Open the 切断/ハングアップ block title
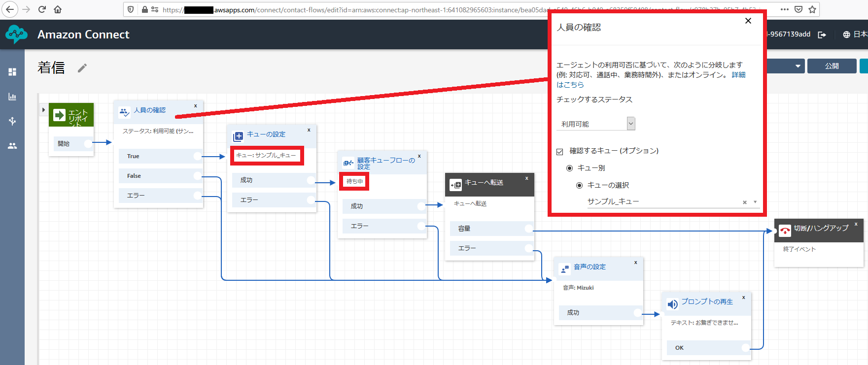Image resolution: width=868 pixels, height=365 pixels. (x=821, y=228)
